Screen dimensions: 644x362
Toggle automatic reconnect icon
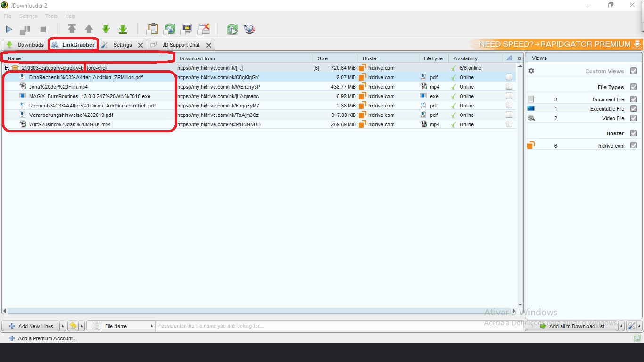[169, 29]
